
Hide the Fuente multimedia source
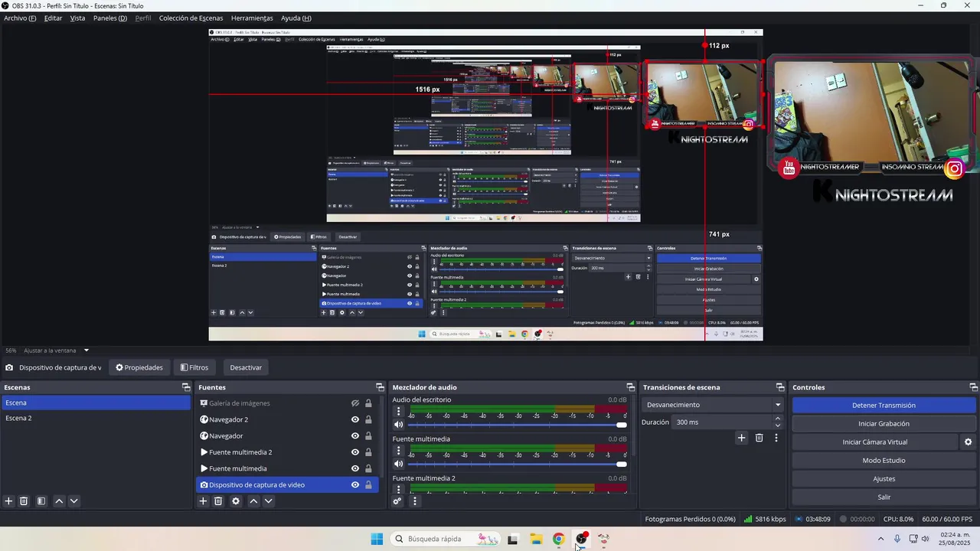tap(355, 468)
